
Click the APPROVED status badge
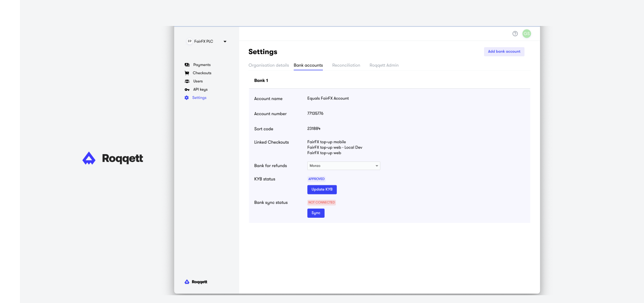click(316, 179)
